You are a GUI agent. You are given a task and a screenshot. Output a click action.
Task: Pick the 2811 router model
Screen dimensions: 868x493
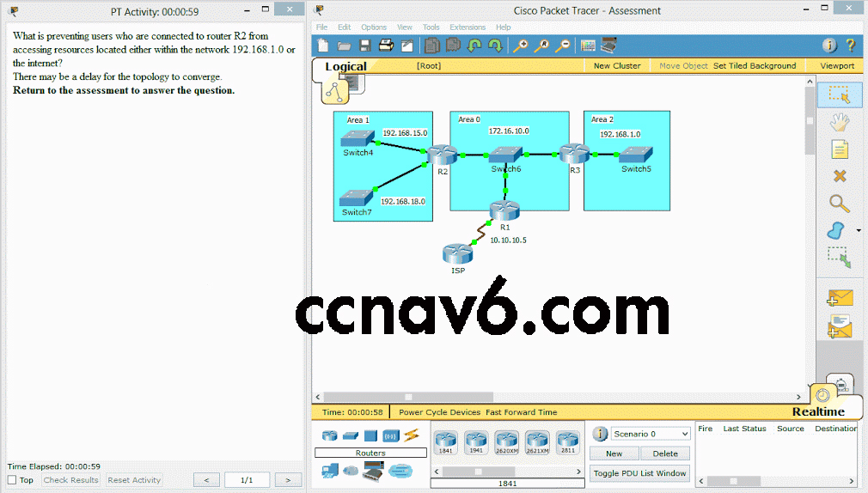567,442
